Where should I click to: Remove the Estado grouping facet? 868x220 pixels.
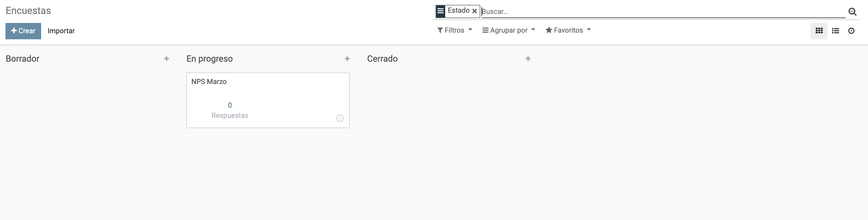tap(475, 11)
